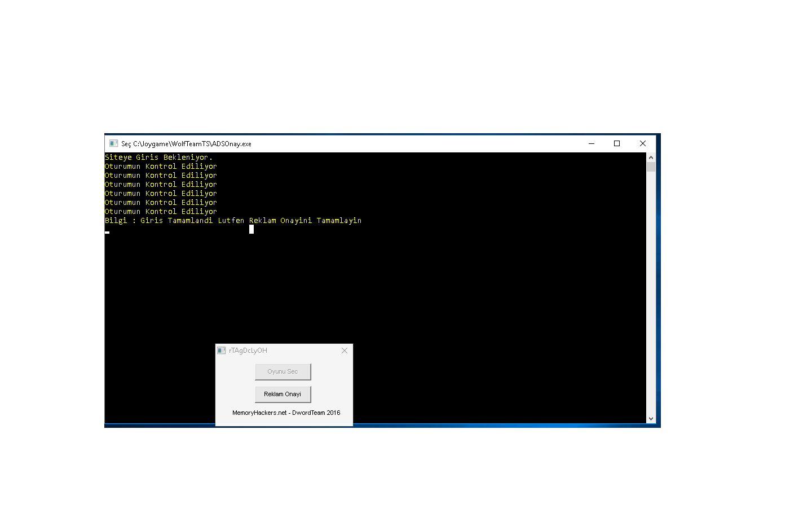Viewport: 812px width, 508px height.
Task: Click the 'MemoryHackers.net - DwordTeam 2016' label
Action: (286, 413)
